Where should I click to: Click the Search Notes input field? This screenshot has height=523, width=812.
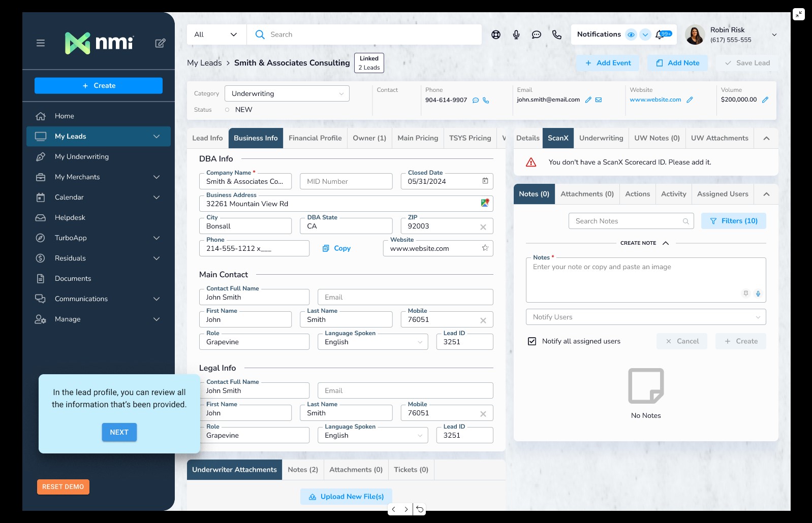[628, 221]
